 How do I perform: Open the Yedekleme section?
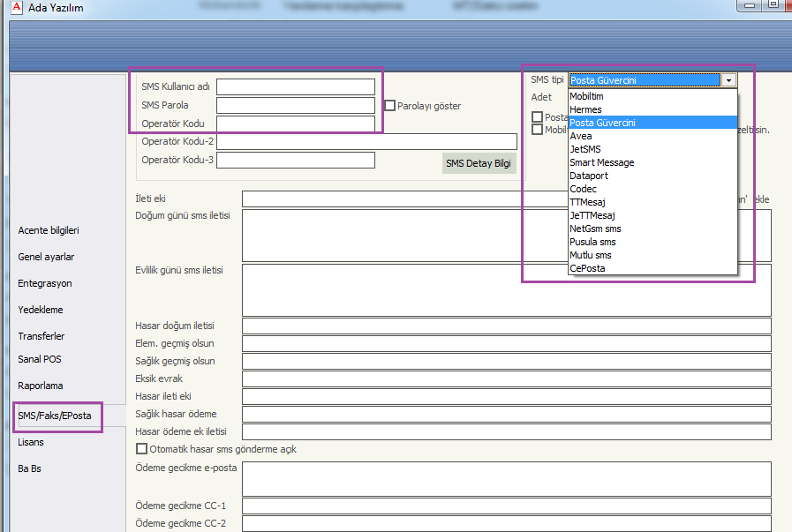(x=41, y=310)
